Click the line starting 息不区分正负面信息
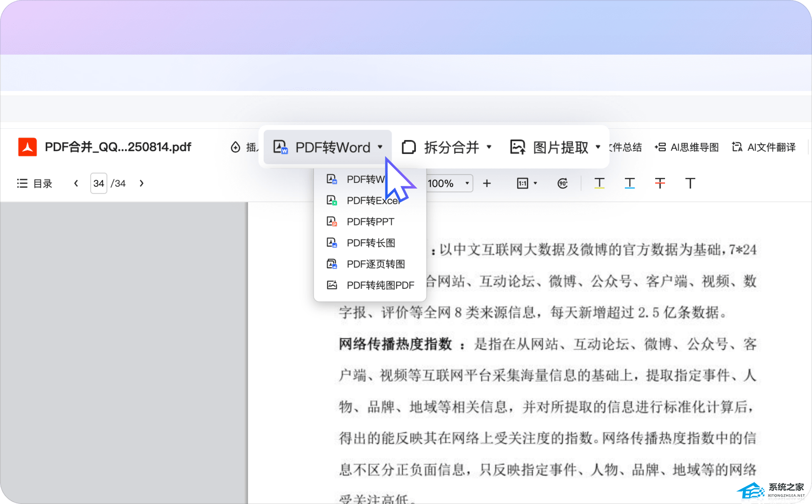 (547, 469)
